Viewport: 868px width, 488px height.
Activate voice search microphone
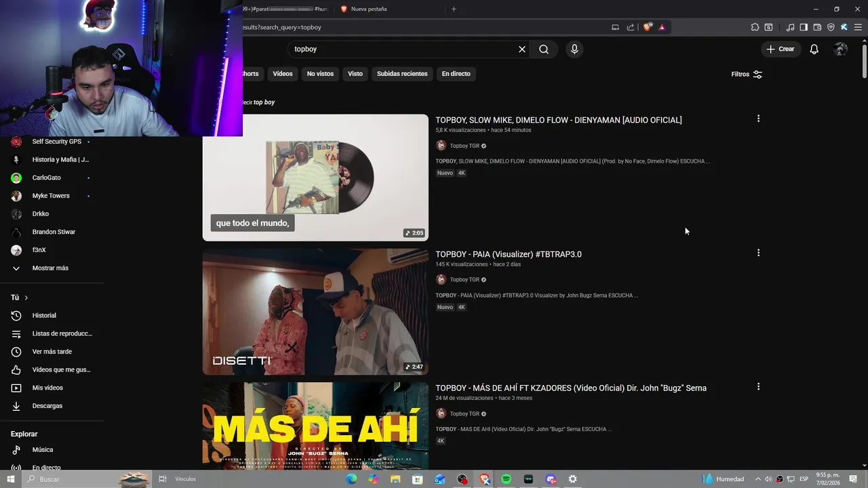pos(574,49)
